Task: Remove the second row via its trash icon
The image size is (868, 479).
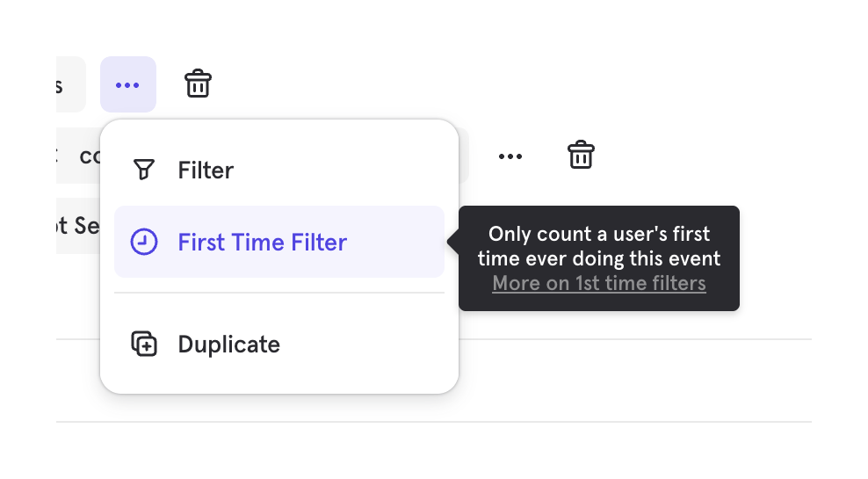Action: tap(581, 156)
